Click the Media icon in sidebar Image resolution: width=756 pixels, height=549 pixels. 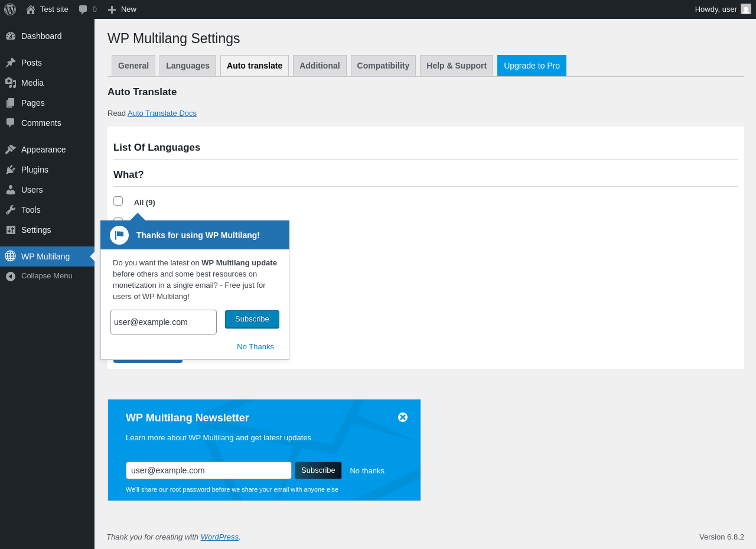tap(11, 83)
